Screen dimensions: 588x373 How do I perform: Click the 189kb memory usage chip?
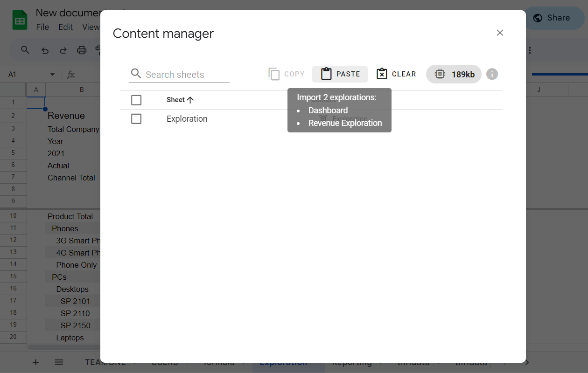click(454, 74)
